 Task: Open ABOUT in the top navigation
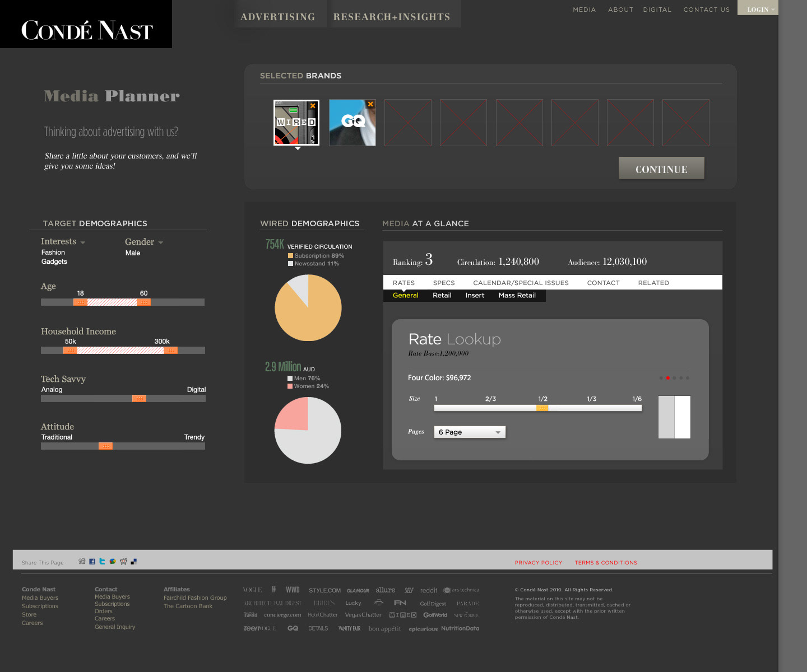tap(620, 10)
